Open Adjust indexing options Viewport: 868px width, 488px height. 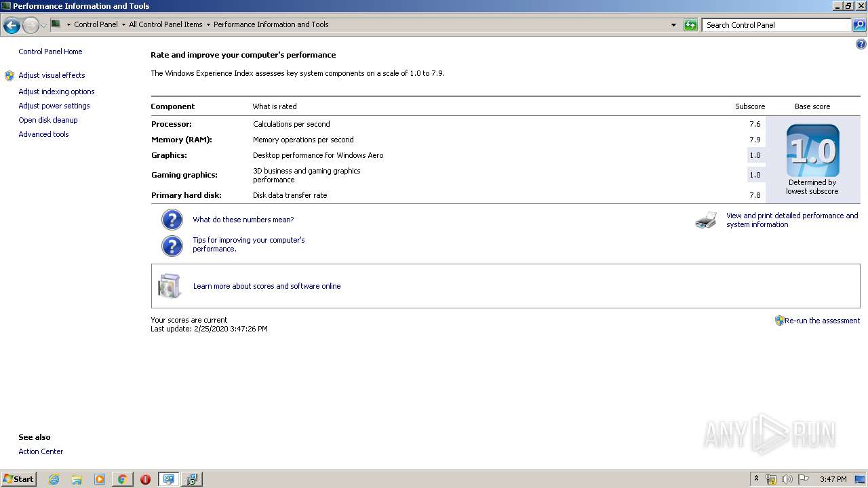(x=56, y=91)
